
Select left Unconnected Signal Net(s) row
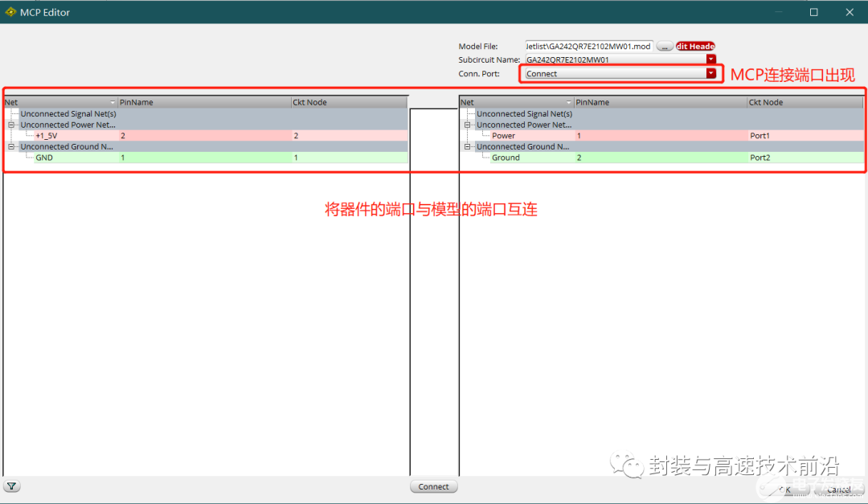pos(206,114)
